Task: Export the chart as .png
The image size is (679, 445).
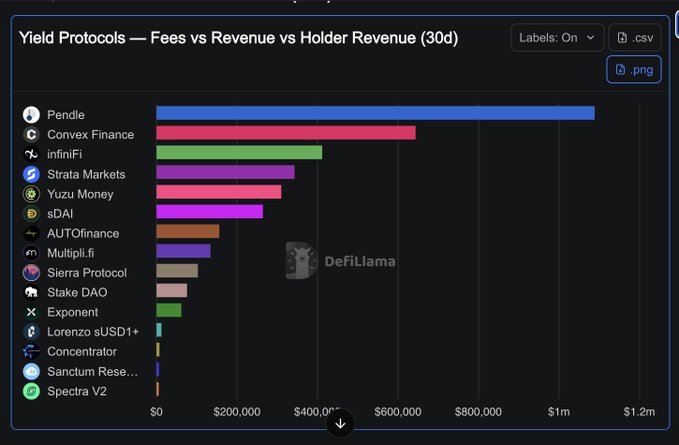Action: (634, 69)
